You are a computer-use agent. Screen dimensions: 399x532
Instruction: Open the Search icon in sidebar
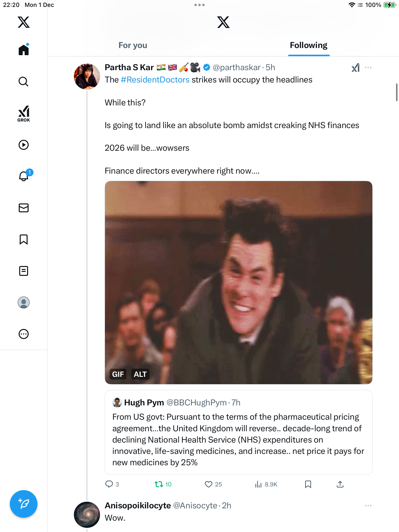pyautogui.click(x=24, y=82)
